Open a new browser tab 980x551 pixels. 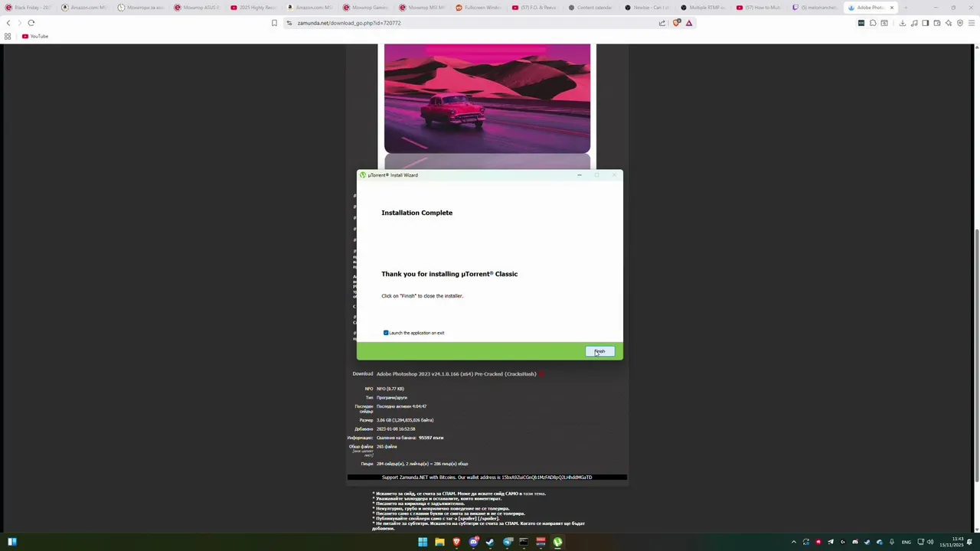coord(905,8)
